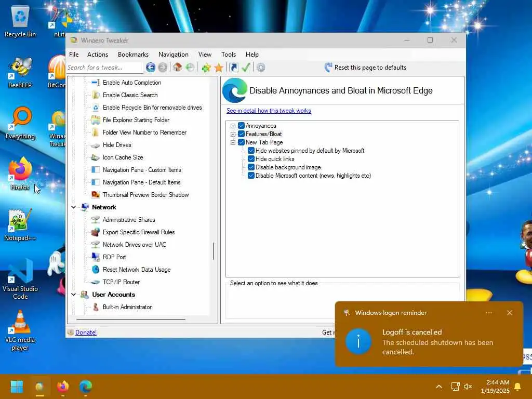Click the green plus star Add bookmark icon
This screenshot has height=399, width=532.
coord(206,68)
